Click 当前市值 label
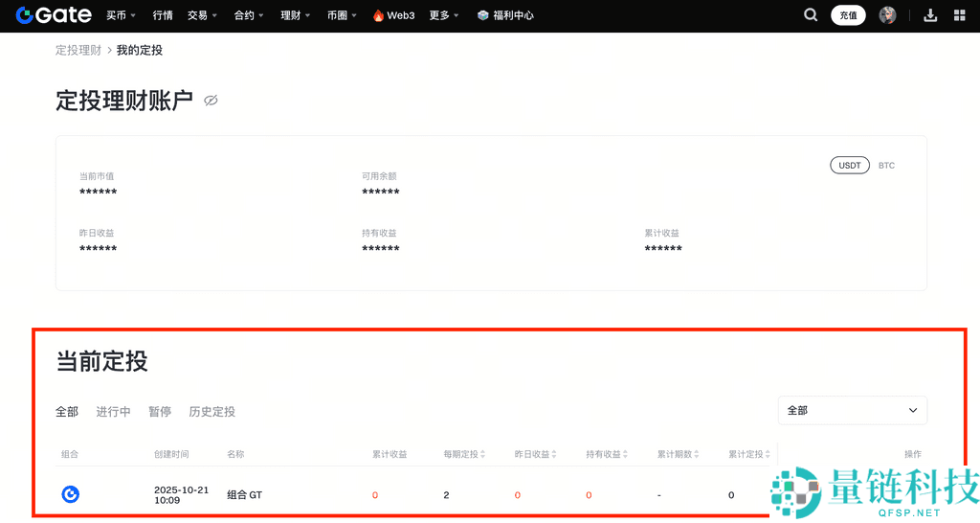 point(97,176)
